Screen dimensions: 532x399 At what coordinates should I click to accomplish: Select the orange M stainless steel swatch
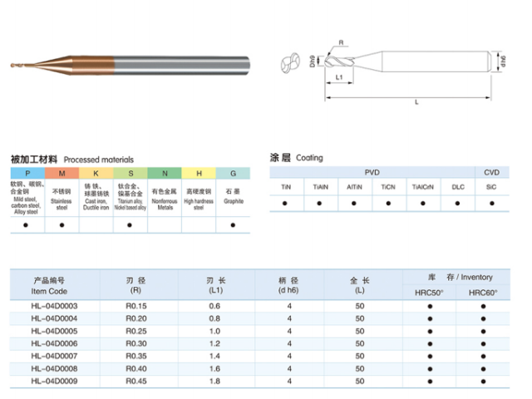pos(62,172)
